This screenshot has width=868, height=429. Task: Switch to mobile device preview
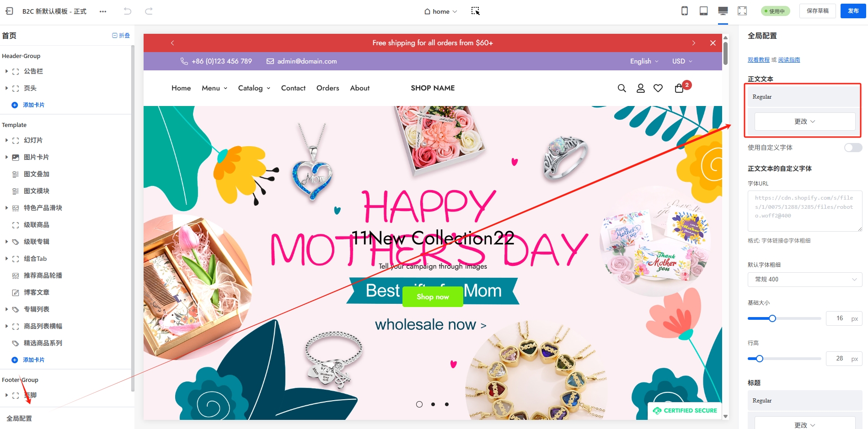[685, 11]
